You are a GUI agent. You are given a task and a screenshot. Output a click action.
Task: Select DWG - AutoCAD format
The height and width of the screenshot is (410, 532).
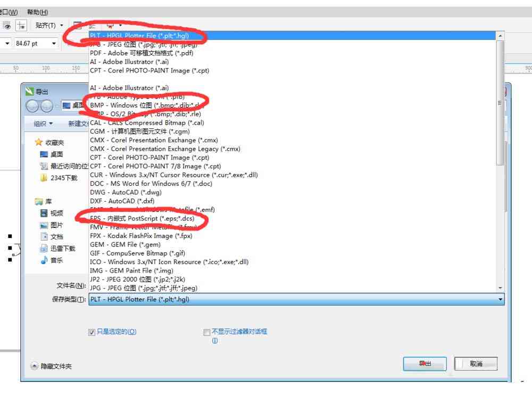(292, 192)
